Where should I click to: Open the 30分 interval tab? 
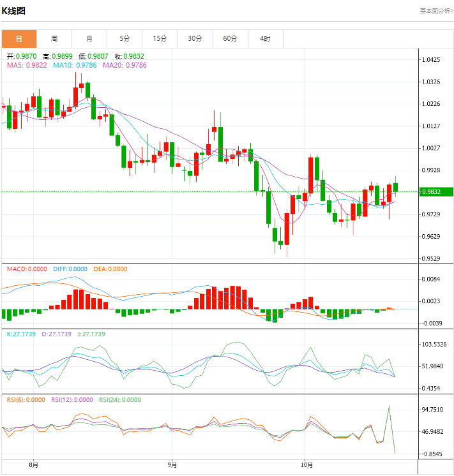point(195,39)
